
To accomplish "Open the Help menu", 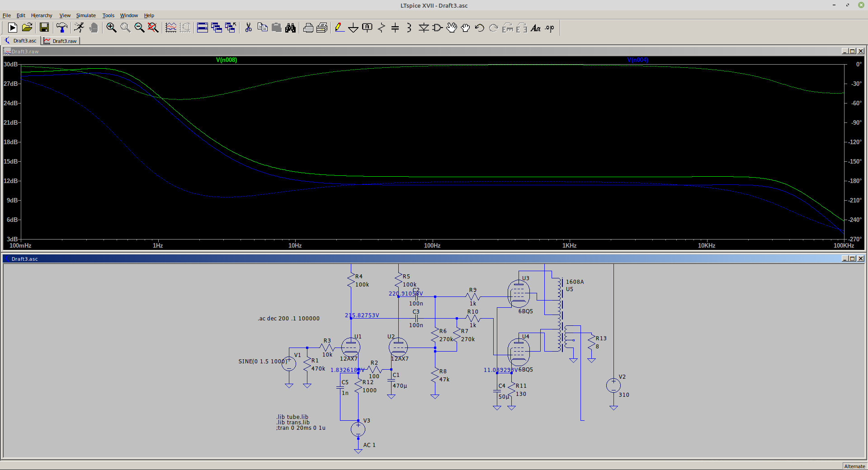I will pyautogui.click(x=149, y=15).
